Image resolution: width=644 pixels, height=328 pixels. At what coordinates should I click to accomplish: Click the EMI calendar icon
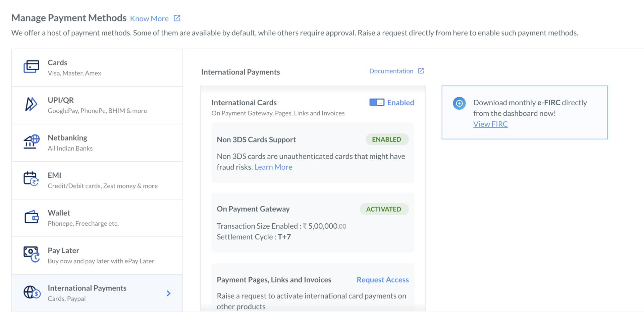click(x=31, y=179)
